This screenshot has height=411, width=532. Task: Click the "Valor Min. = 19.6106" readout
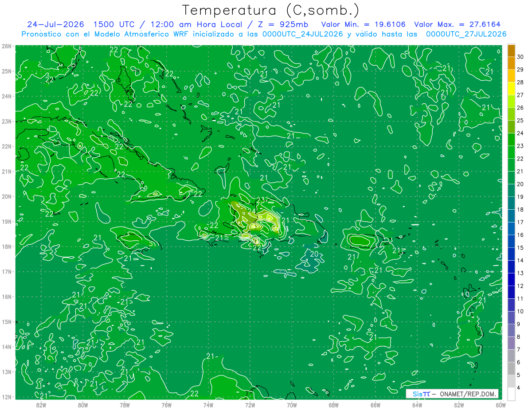(364, 24)
